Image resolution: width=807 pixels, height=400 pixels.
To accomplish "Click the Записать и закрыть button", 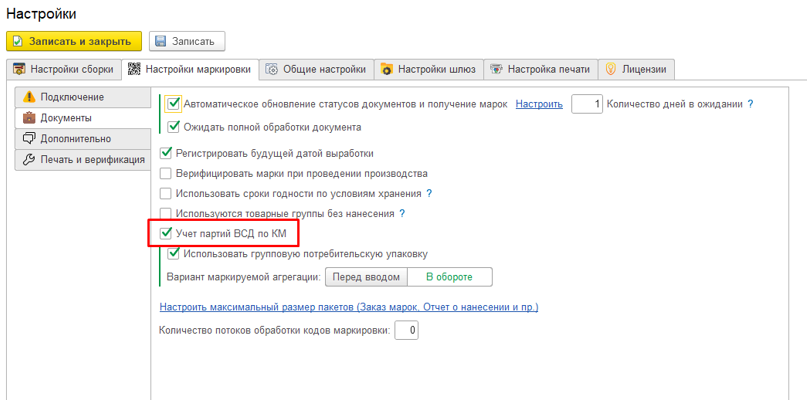I will click(74, 42).
